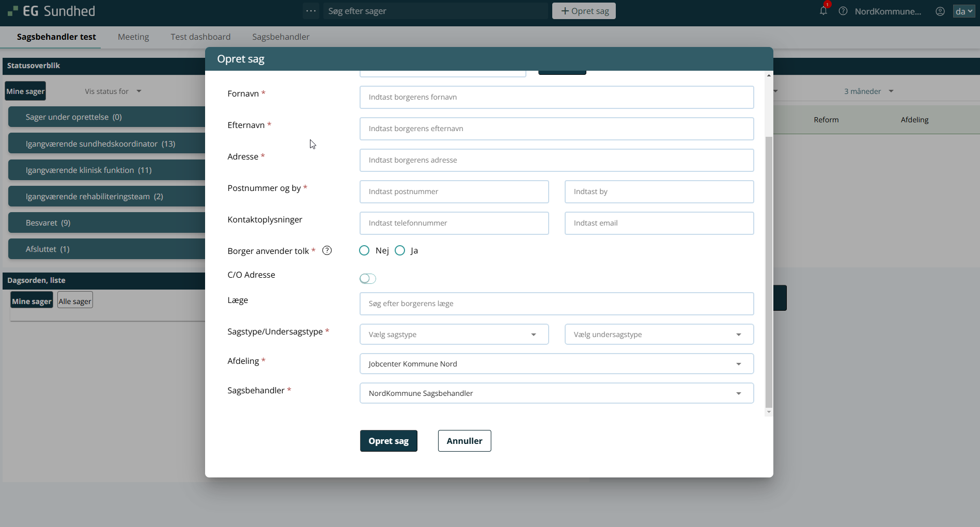The height and width of the screenshot is (527, 980).
Task: Click scrollbar up arrow in dialog
Action: tap(769, 75)
